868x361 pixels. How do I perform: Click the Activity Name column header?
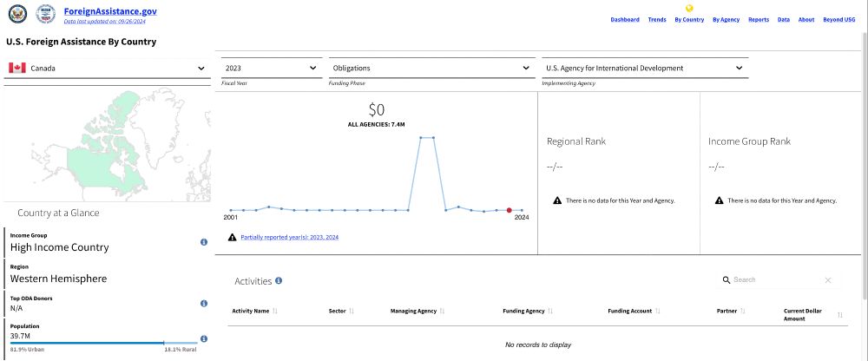(x=250, y=312)
